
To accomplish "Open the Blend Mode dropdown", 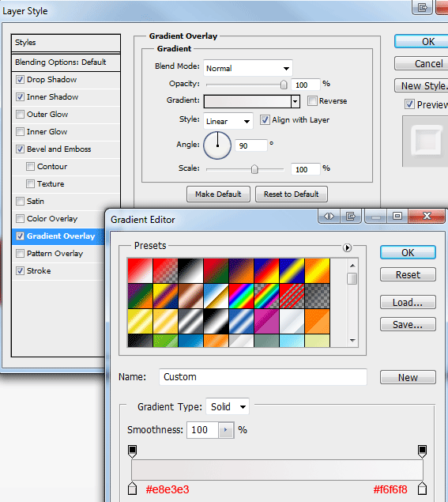I will [x=248, y=68].
